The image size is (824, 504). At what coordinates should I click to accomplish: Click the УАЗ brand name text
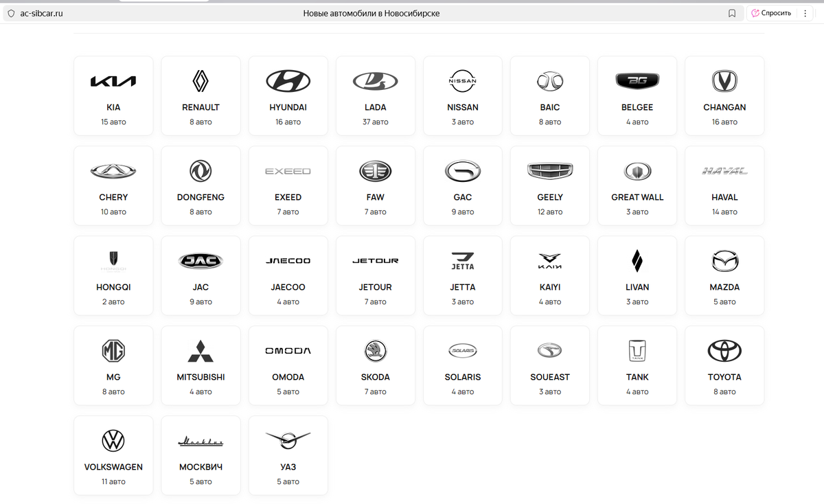(x=288, y=467)
